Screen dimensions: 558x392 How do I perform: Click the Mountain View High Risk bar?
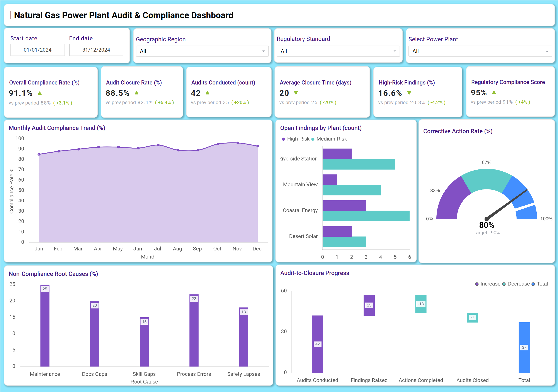[330, 180]
